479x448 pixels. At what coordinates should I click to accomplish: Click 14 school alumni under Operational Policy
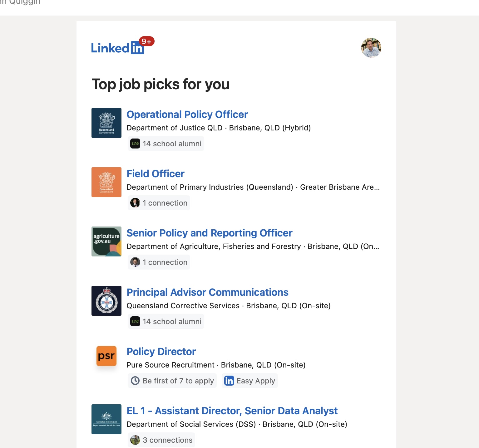coord(166,144)
